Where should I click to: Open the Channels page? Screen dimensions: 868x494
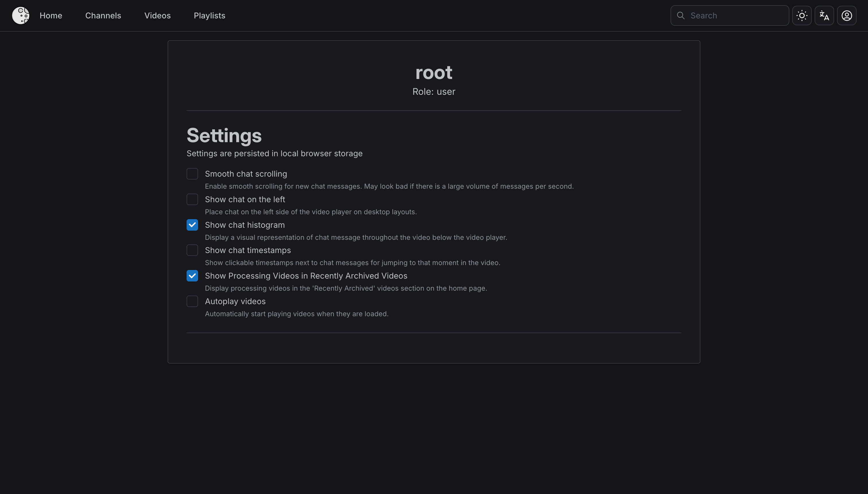103,16
